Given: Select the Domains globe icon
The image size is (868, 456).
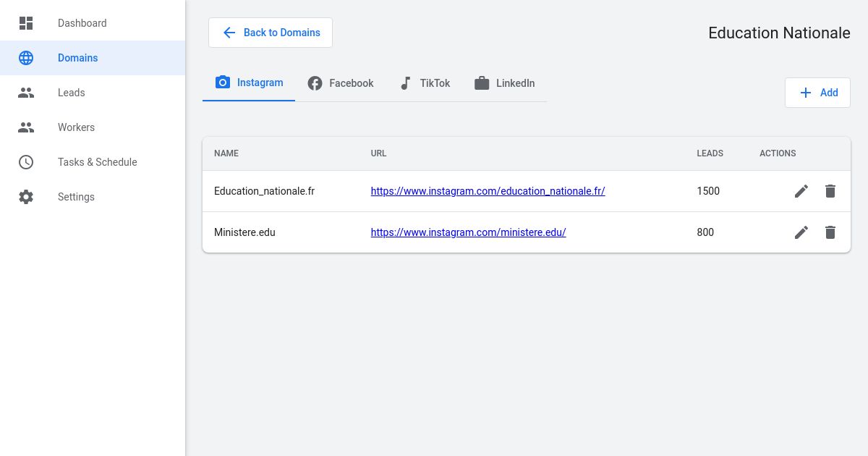Looking at the screenshot, I should tap(26, 58).
